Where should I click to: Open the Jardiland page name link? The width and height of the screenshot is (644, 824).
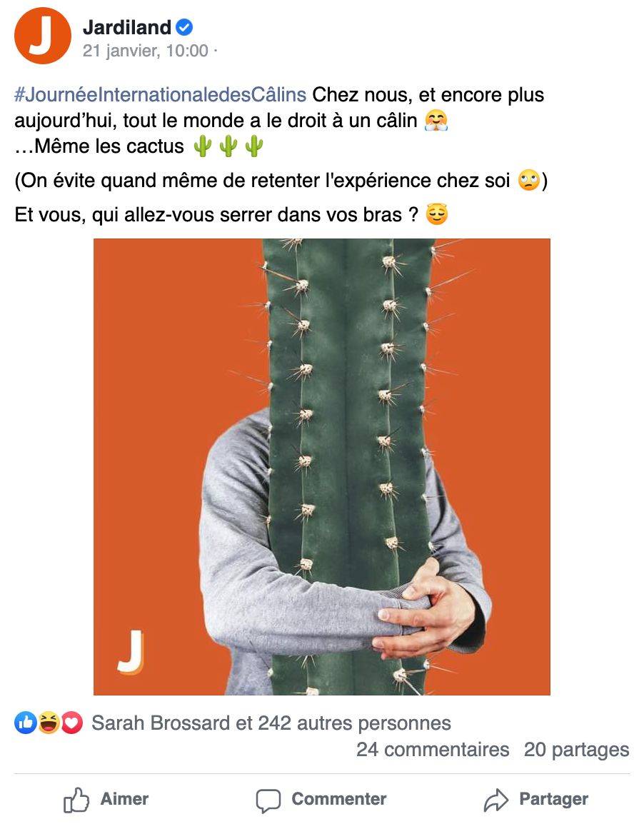[x=127, y=27]
